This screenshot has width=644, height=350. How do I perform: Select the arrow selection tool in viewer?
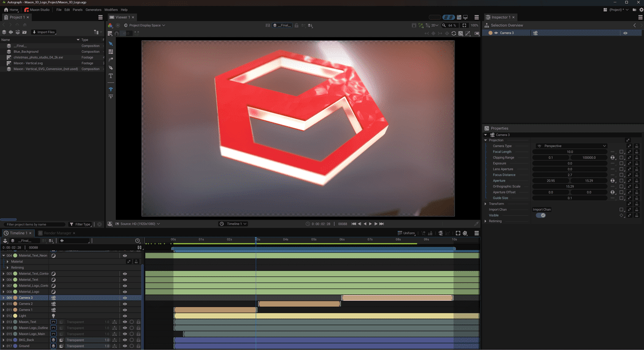pos(111,44)
